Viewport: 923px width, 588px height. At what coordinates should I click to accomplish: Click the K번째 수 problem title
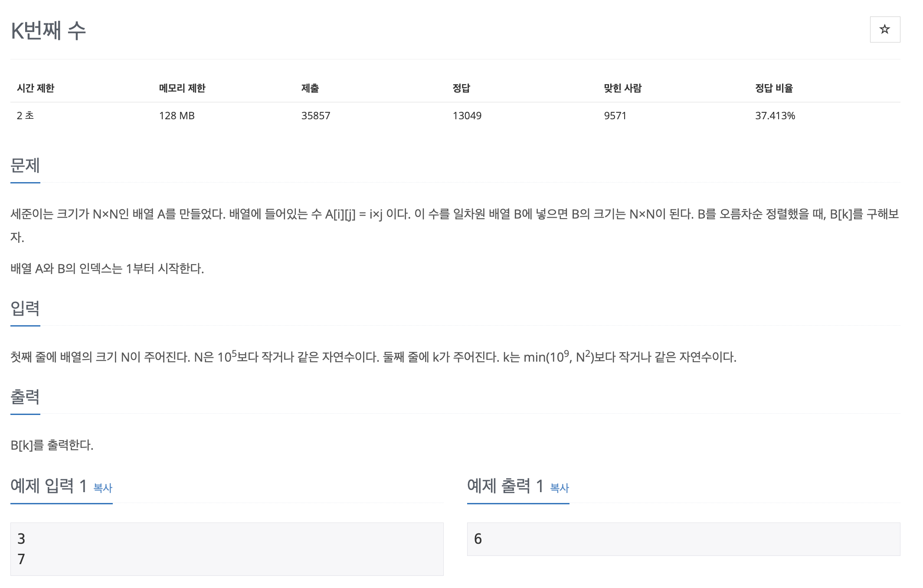(49, 31)
